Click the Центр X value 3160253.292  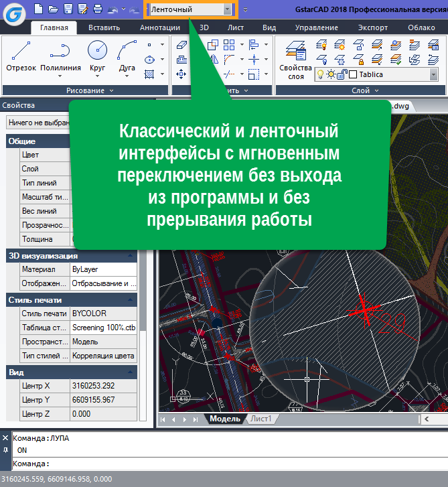point(103,386)
